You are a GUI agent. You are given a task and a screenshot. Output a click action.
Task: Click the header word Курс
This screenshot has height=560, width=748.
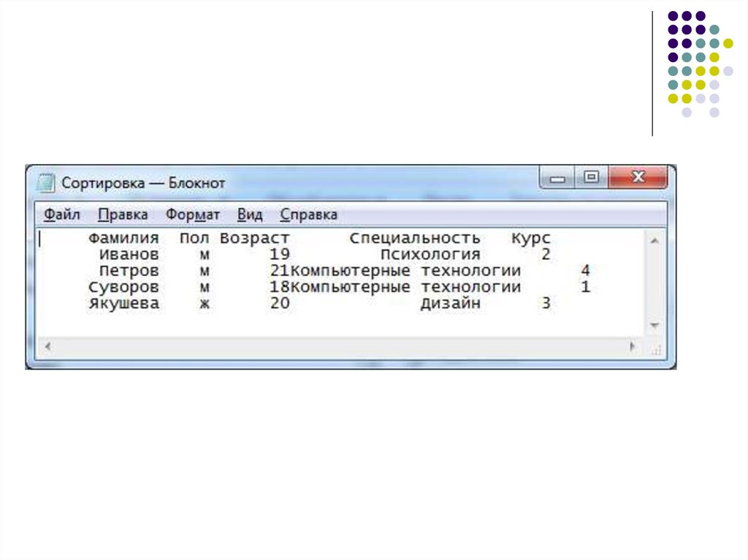point(531,238)
